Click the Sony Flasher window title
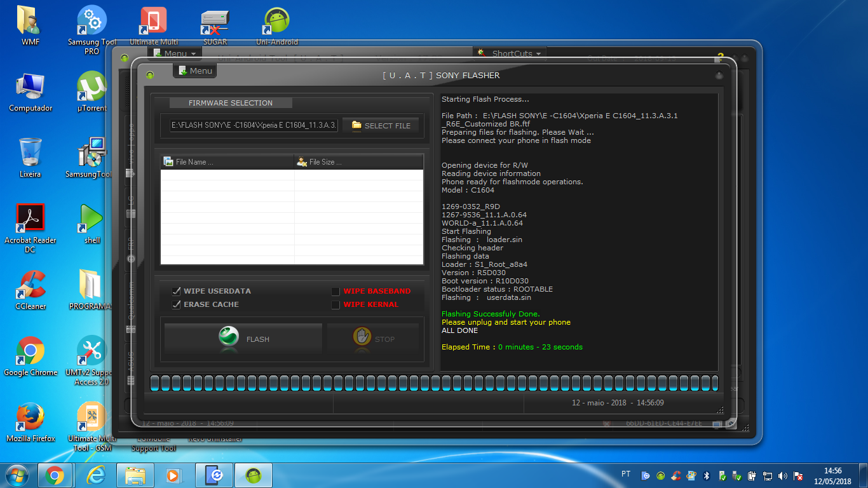This screenshot has height=488, width=868. (x=441, y=76)
